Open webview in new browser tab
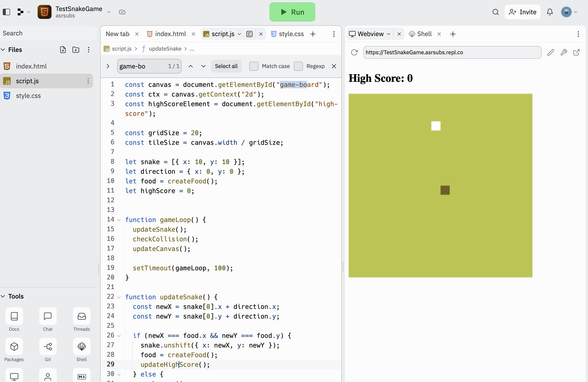Viewport: 588px width, 382px height. coord(576,52)
